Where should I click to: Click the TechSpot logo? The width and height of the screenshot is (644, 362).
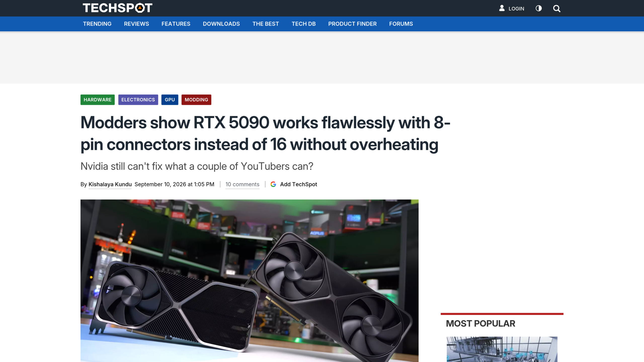coord(117,8)
